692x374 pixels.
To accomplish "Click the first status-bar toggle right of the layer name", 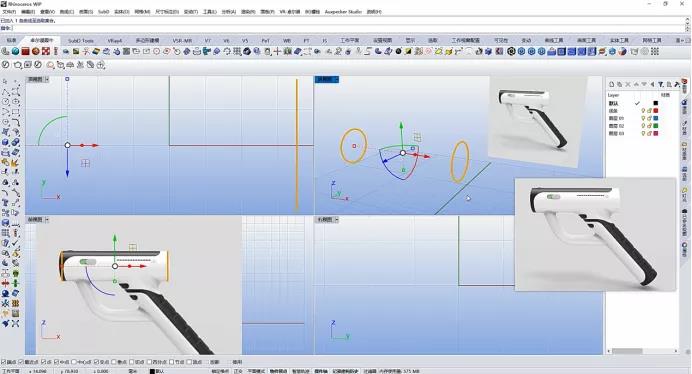I will coord(220,371).
